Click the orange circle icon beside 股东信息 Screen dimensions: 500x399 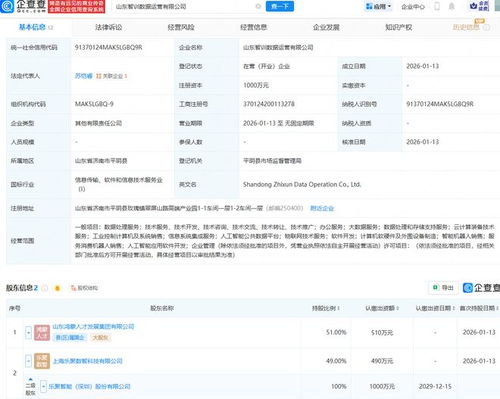[57, 288]
